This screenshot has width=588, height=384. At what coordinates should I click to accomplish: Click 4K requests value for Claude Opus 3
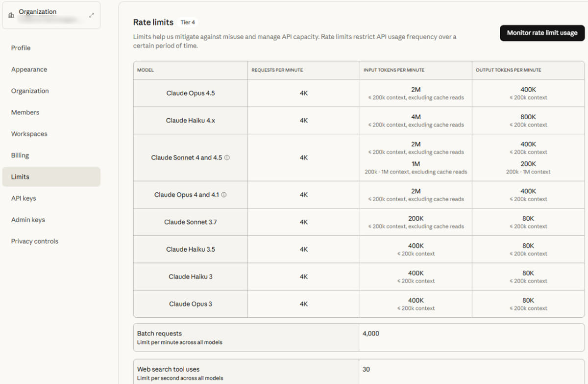click(304, 304)
